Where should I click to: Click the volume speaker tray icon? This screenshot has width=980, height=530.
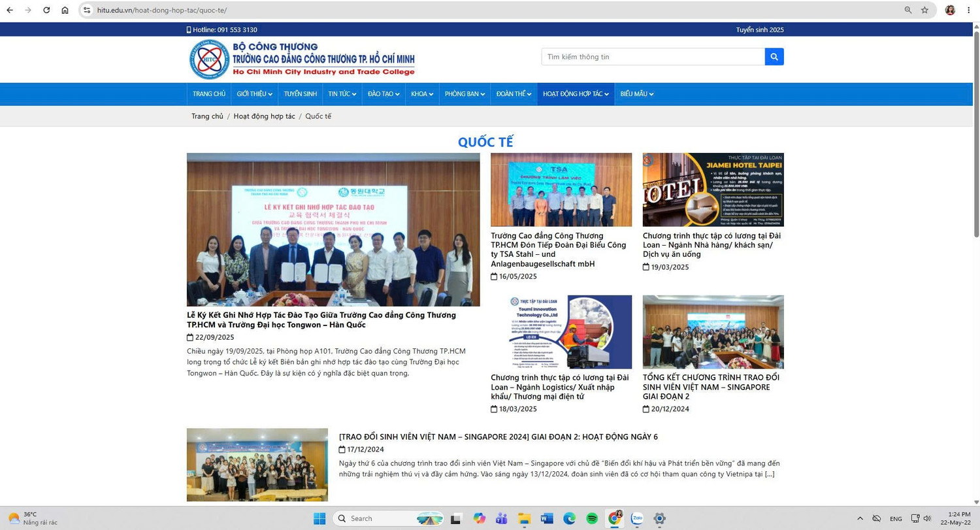(x=927, y=518)
